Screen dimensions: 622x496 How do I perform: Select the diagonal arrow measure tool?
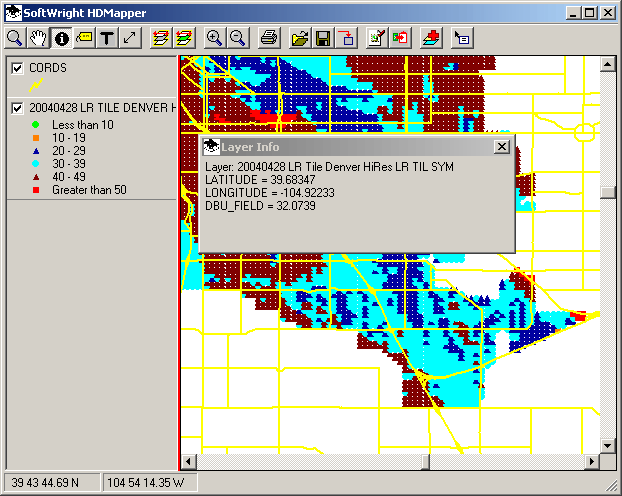pos(131,38)
